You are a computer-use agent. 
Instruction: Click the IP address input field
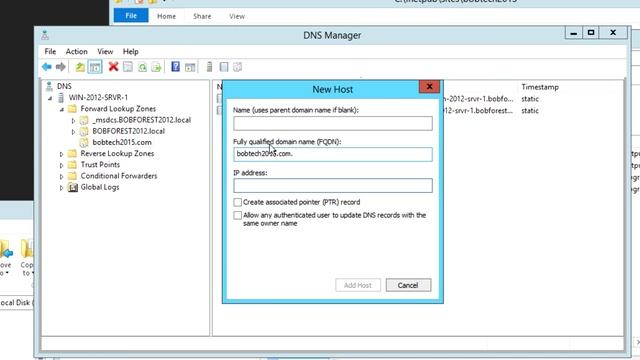[x=333, y=185]
